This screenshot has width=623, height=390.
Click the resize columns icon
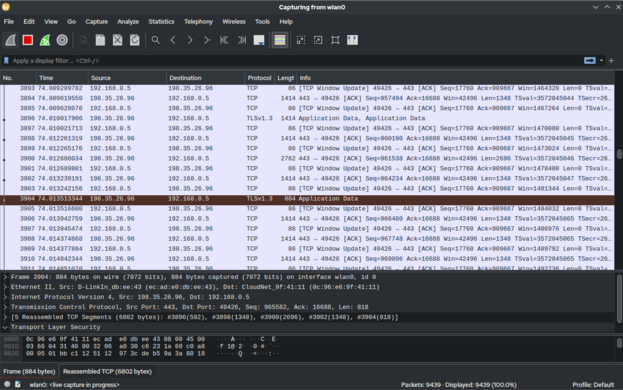pyautogui.click(x=352, y=40)
